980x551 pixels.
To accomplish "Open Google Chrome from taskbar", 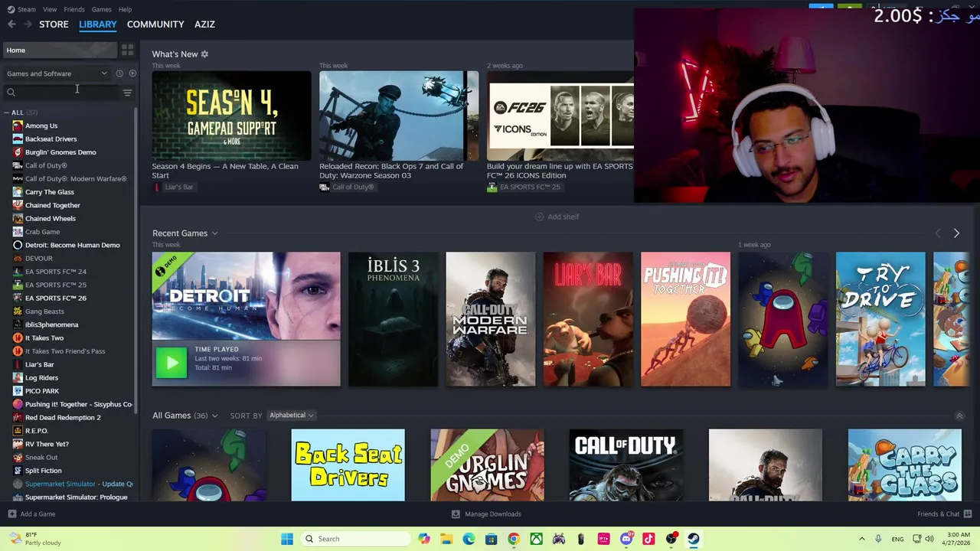I will (514, 539).
